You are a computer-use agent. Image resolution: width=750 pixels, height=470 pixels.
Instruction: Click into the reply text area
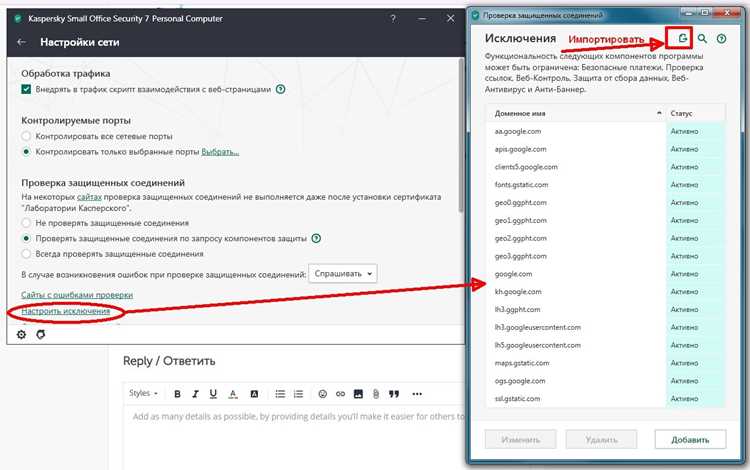coord(294,437)
